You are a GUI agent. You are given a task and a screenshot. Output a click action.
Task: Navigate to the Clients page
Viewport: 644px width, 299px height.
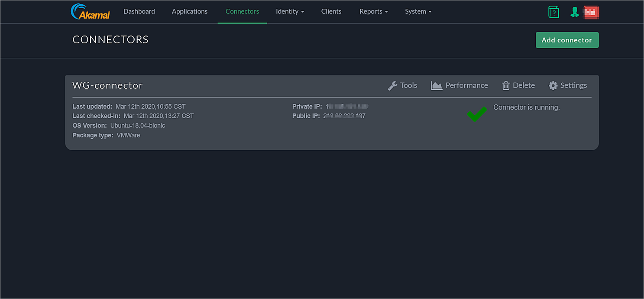tap(331, 12)
